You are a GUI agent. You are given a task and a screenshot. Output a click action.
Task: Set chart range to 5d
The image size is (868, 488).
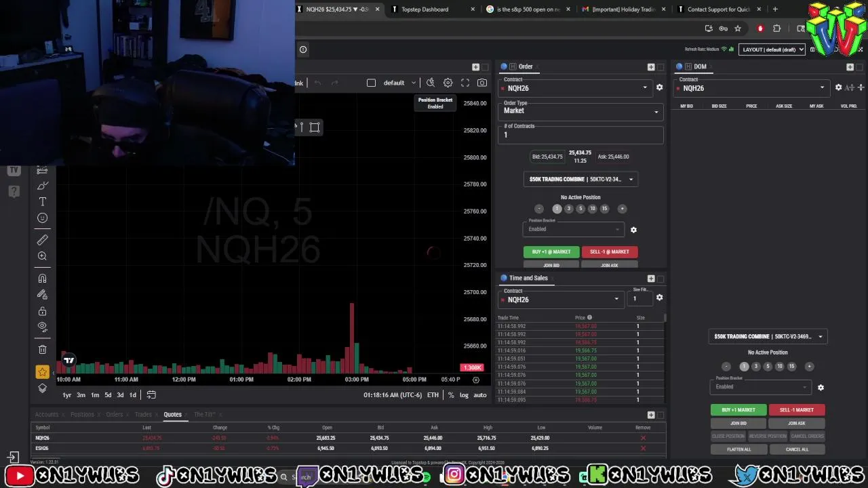(x=107, y=395)
